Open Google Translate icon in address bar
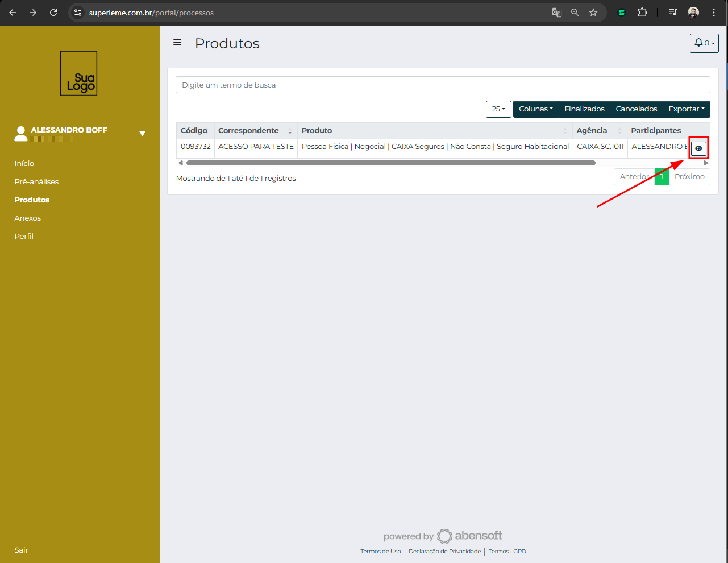728x563 pixels. (556, 12)
